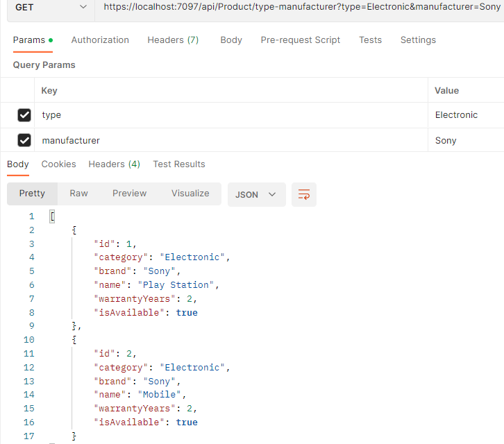Open the request Settings tab
Viewport: 504px width, 444px height.
point(418,40)
